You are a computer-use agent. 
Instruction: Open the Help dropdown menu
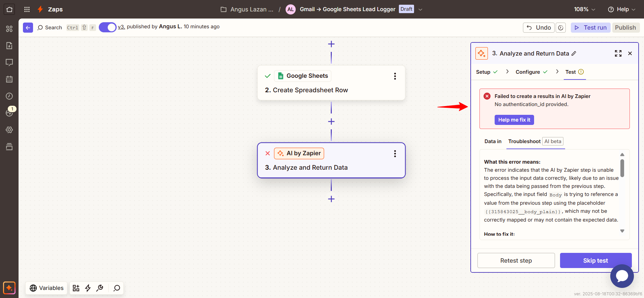[x=621, y=9]
